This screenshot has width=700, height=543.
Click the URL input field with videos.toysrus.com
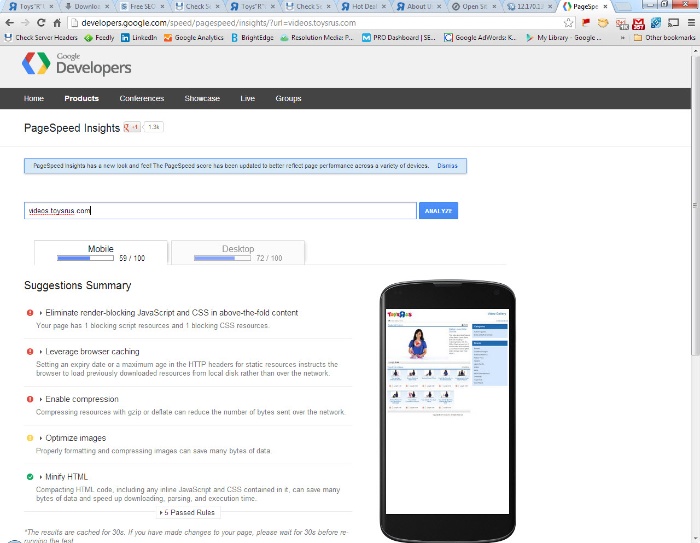(220, 211)
